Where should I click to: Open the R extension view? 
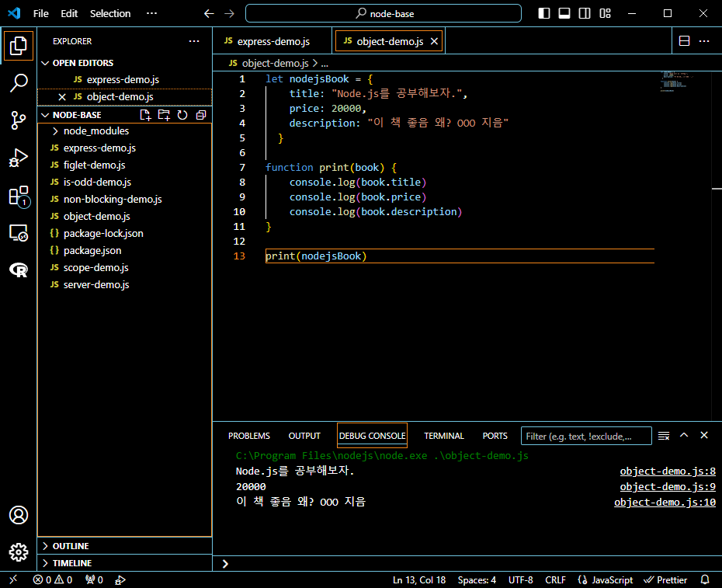(x=19, y=270)
